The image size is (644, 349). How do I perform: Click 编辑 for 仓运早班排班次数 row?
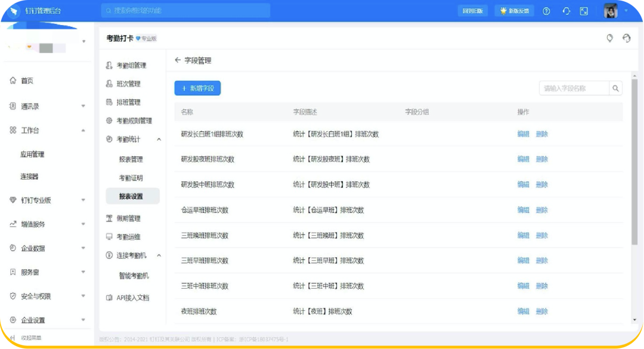(523, 210)
